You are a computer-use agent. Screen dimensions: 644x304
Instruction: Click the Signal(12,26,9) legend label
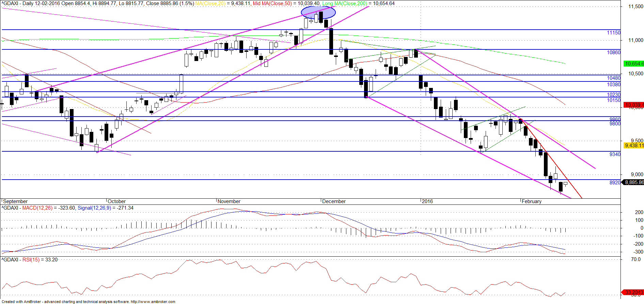(94, 208)
